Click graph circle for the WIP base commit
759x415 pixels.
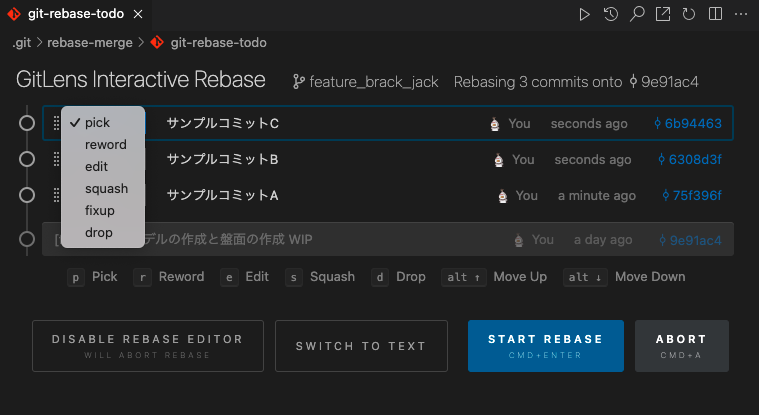tap(27, 239)
